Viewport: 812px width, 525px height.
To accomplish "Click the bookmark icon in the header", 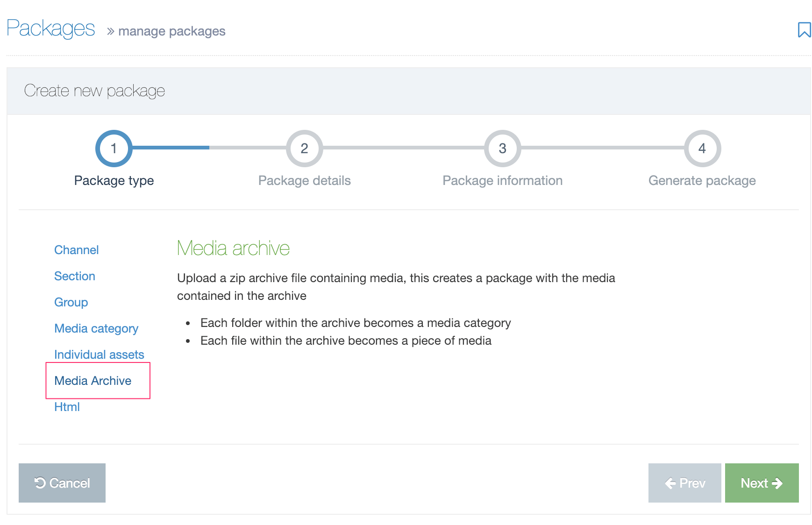I will coord(804,30).
